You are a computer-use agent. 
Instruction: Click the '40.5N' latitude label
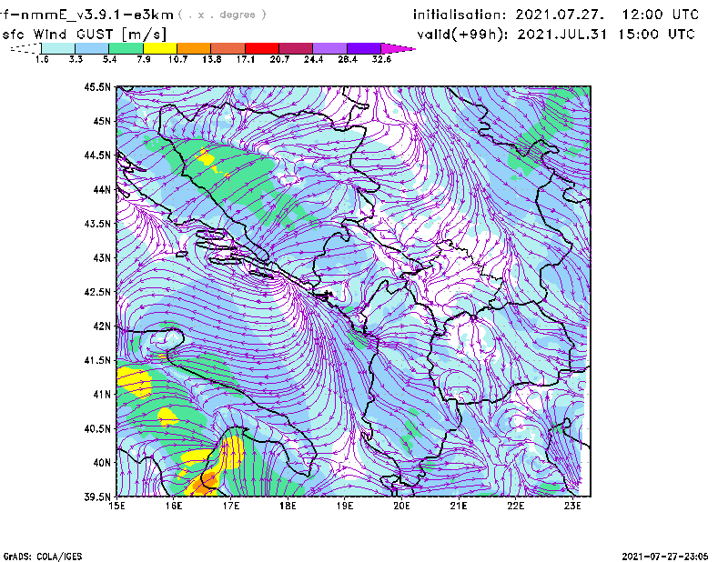(x=97, y=429)
